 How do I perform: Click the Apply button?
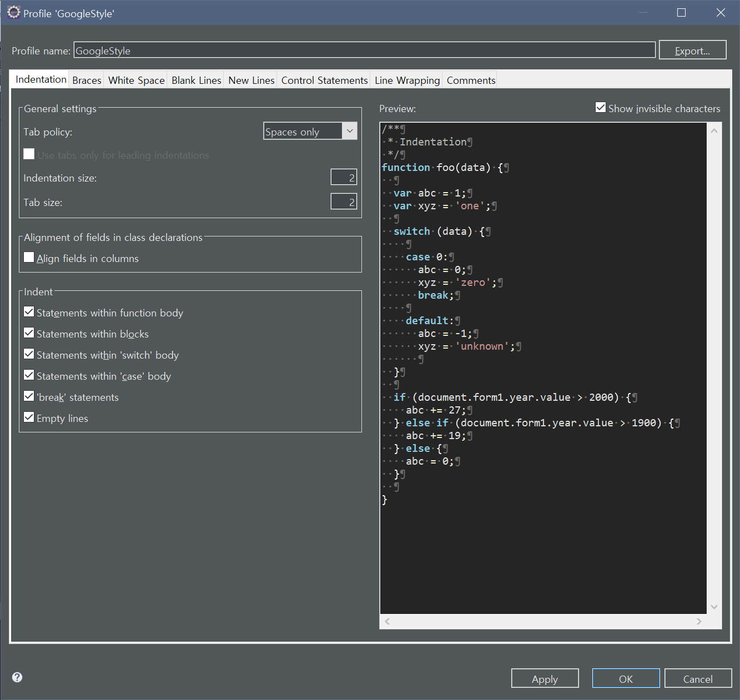545,678
